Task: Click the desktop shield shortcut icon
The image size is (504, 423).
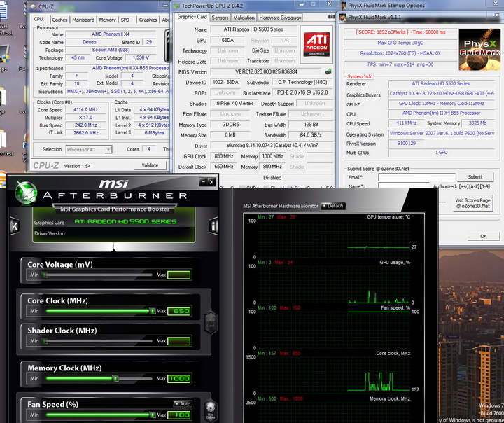Action: click(4, 55)
